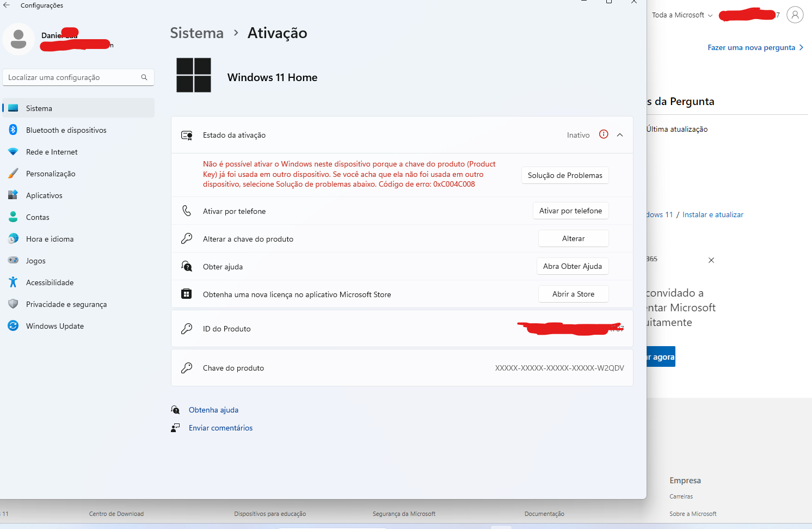The height and width of the screenshot is (529, 812).
Task: Open the Obtenha ajuda link
Action: coord(213,410)
